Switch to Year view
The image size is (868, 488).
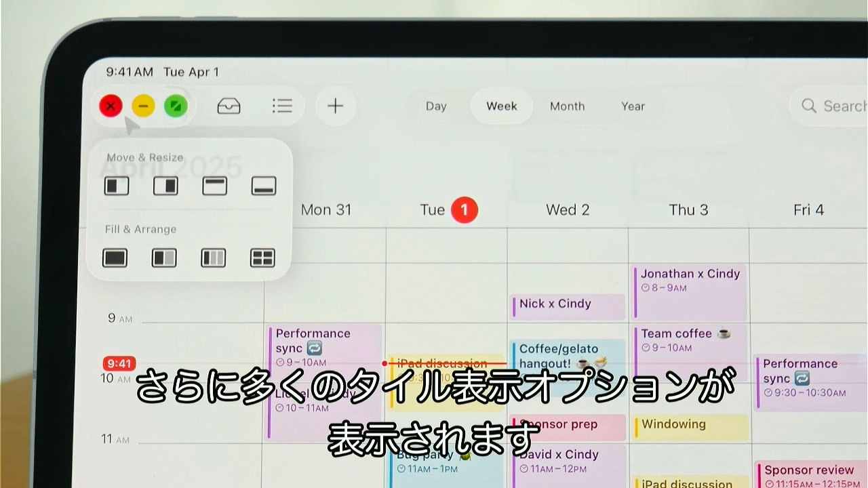(x=633, y=106)
